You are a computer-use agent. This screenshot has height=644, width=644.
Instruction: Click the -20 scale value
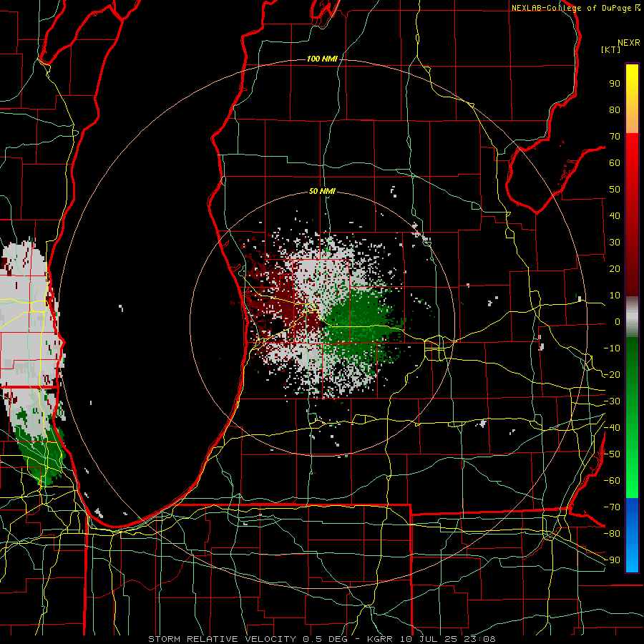pos(612,375)
